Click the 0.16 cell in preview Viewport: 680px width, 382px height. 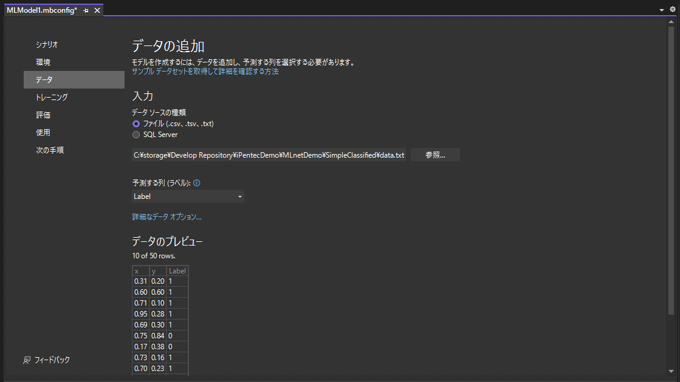[158, 357]
